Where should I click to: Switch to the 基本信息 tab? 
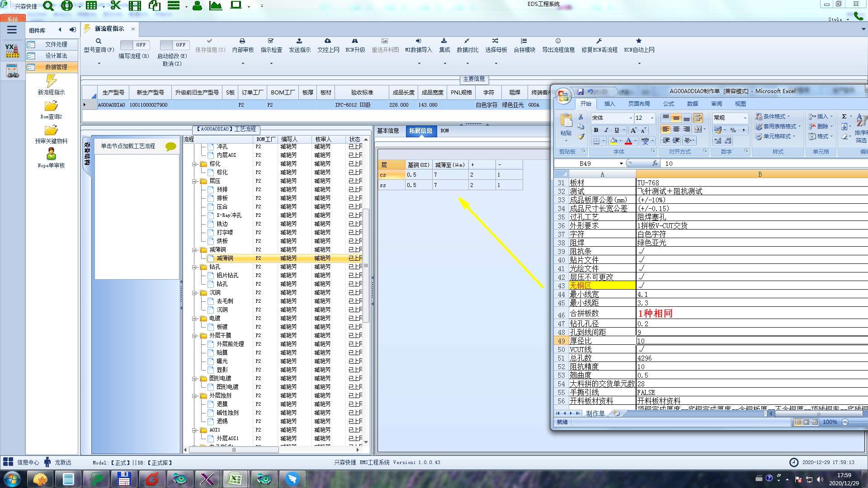point(388,131)
